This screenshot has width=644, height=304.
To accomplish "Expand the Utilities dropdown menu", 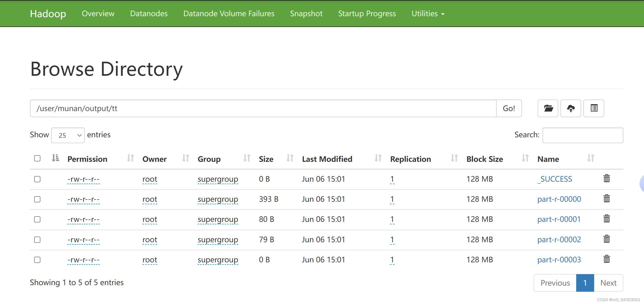I will [x=428, y=13].
